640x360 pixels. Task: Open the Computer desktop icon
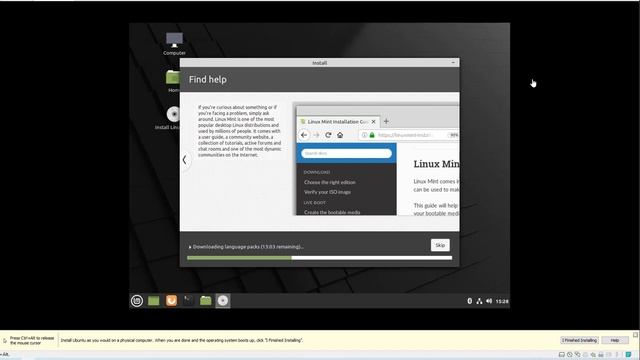click(174, 44)
